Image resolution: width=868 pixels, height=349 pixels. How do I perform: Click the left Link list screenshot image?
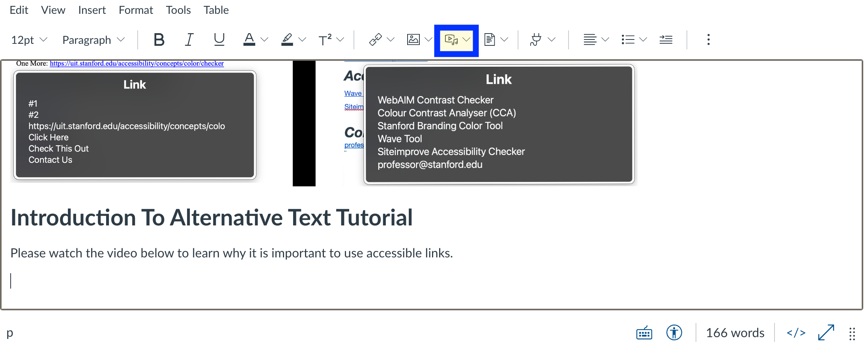coord(135,125)
